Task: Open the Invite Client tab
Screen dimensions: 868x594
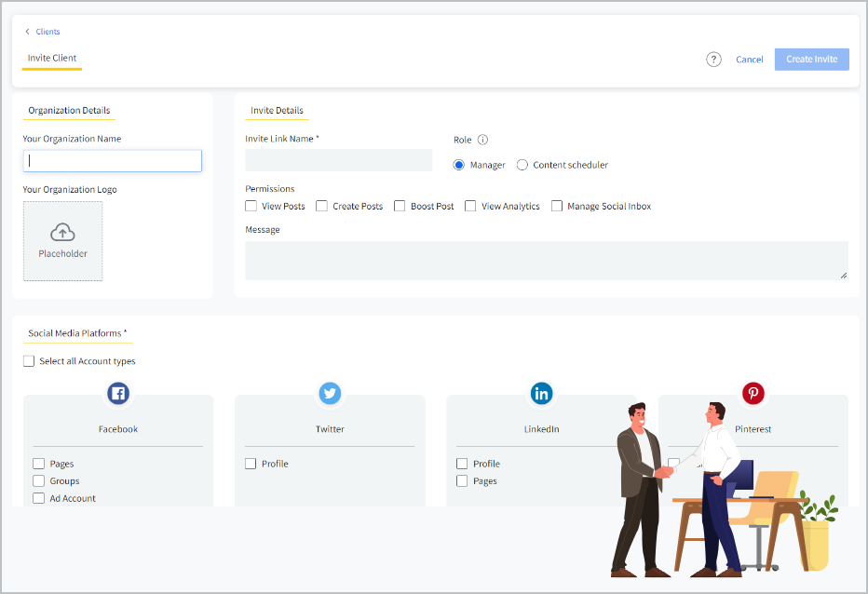Action: coord(52,58)
